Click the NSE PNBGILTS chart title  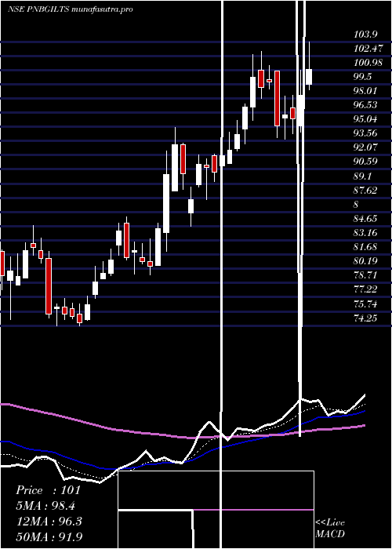70,9
